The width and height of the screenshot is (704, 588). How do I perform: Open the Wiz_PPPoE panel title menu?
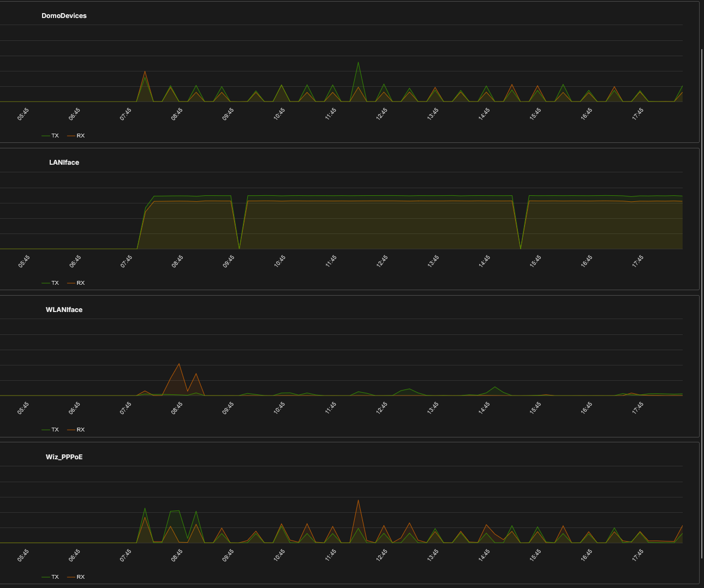64,457
